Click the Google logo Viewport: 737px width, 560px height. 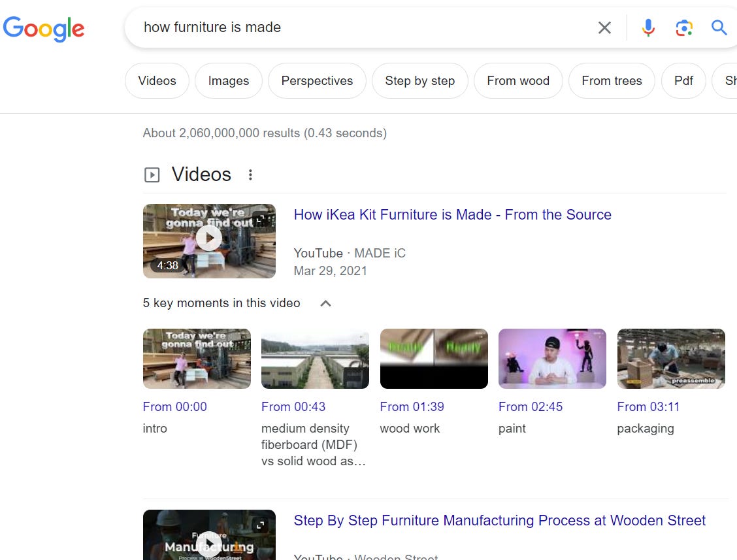[x=43, y=28]
